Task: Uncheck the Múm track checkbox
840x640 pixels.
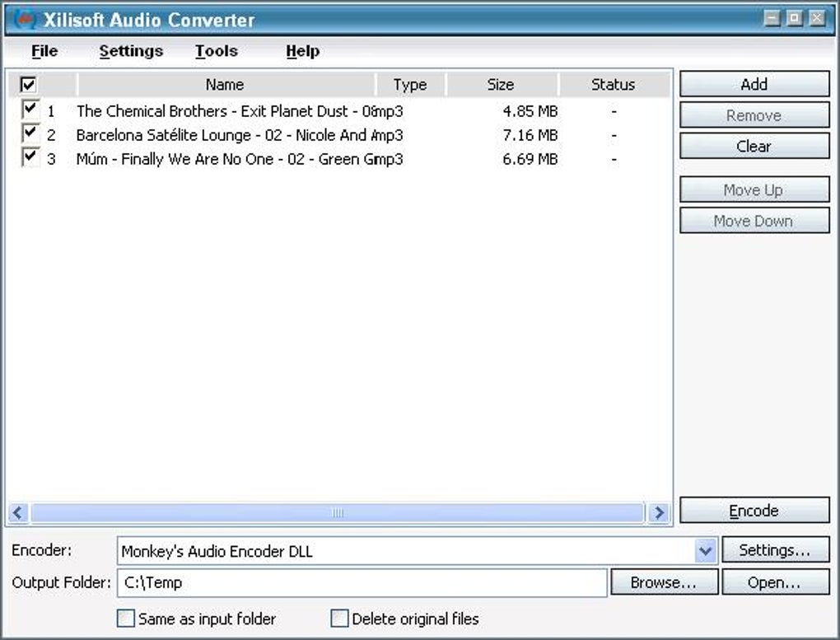Action: point(30,157)
